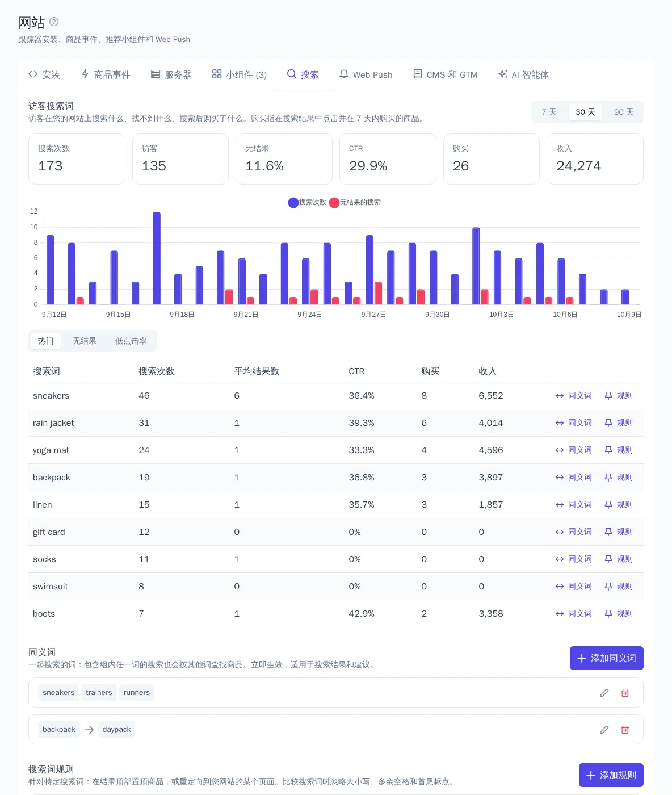
Task: Click the CTR column header in table
Action: pos(356,371)
